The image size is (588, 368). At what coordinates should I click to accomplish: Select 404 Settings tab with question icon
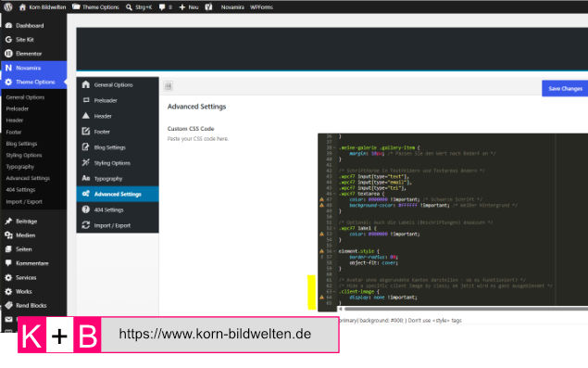point(118,209)
